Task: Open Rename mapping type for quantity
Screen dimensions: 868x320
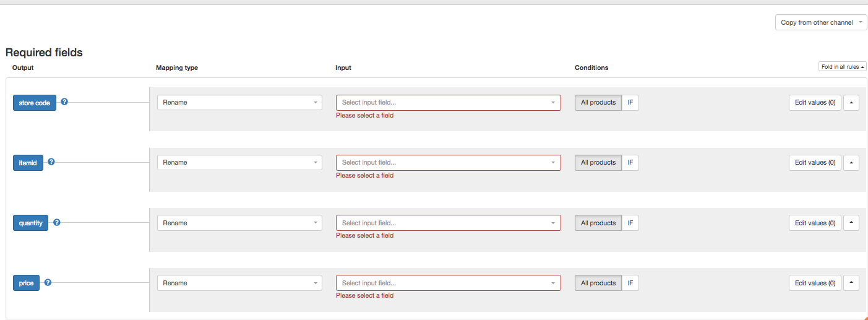Action: click(239, 223)
